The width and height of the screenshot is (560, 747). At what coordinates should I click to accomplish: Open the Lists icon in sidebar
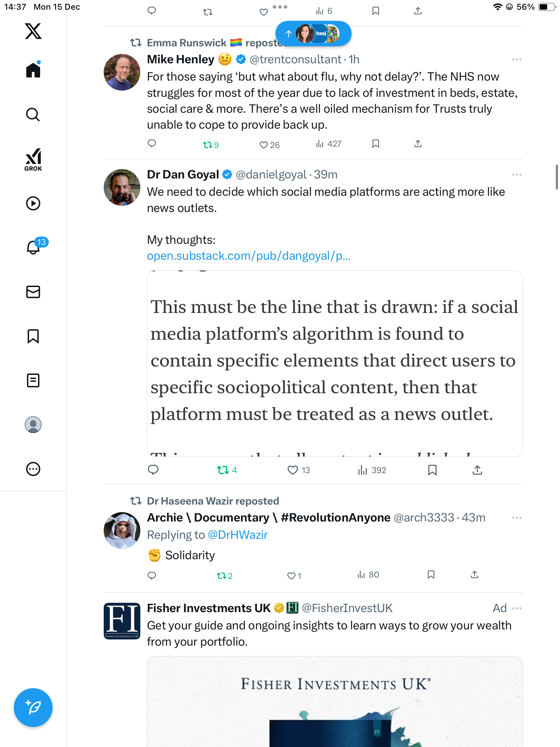pyautogui.click(x=33, y=380)
